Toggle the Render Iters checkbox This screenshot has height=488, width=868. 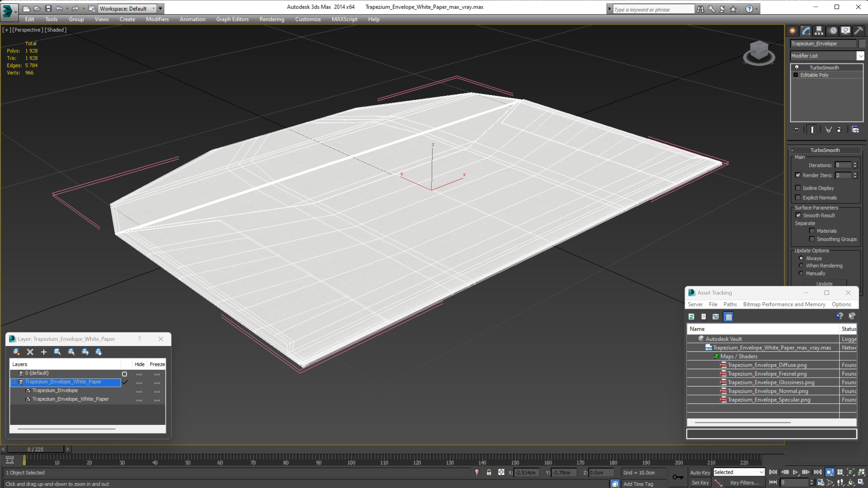798,175
